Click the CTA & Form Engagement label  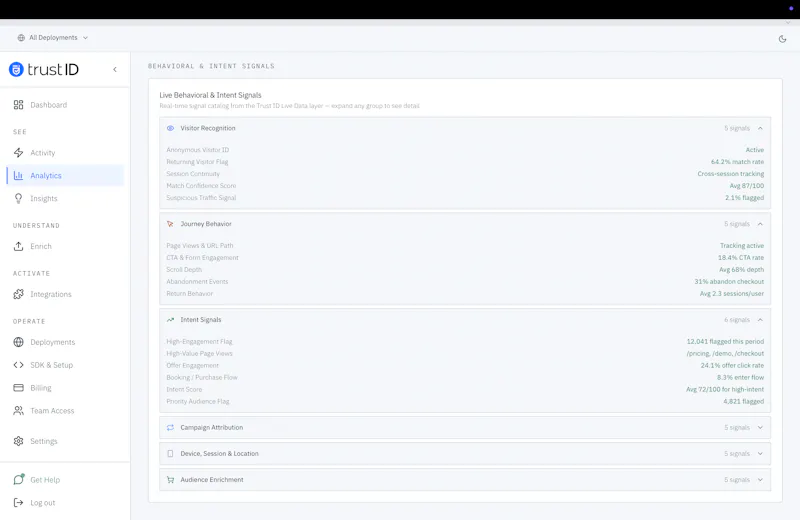click(202, 258)
